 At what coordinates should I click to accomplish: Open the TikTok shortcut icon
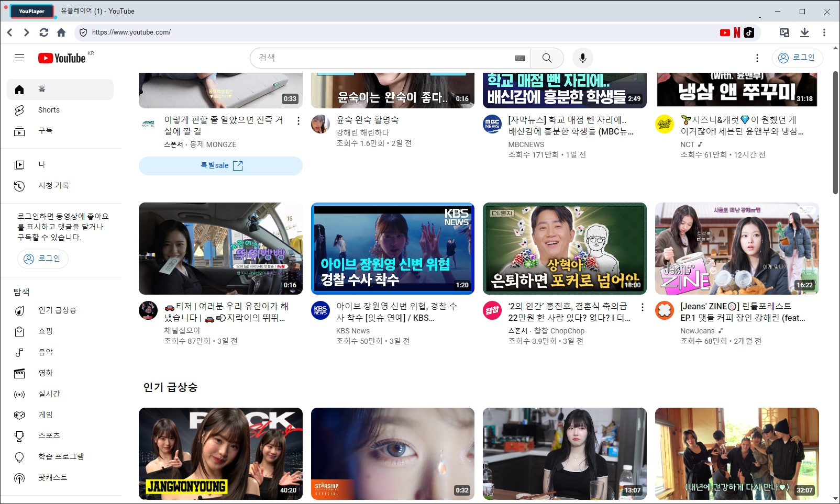coord(749,32)
